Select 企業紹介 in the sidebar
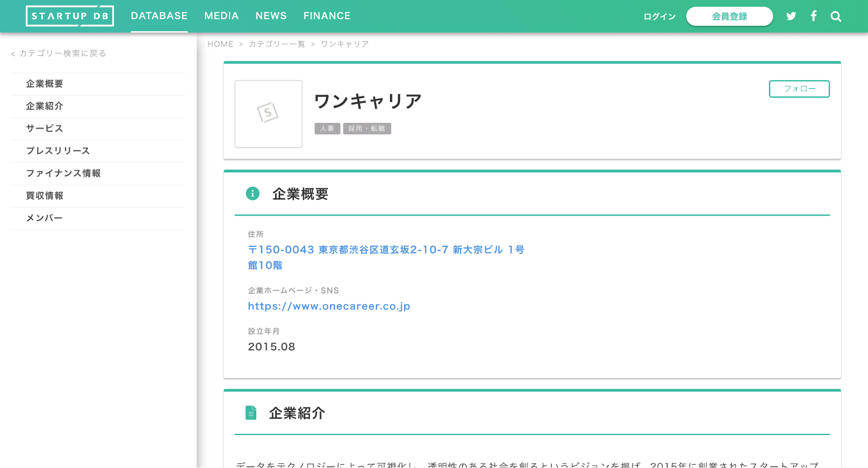 [x=98, y=106]
